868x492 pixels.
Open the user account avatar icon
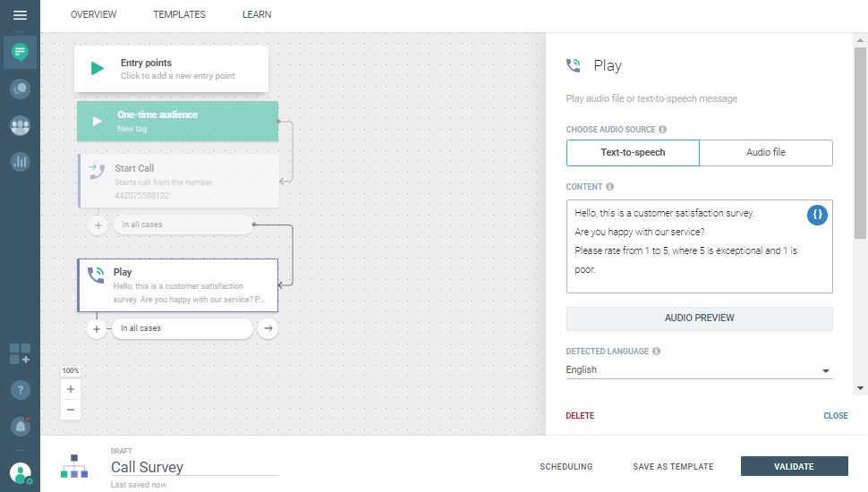point(21,472)
